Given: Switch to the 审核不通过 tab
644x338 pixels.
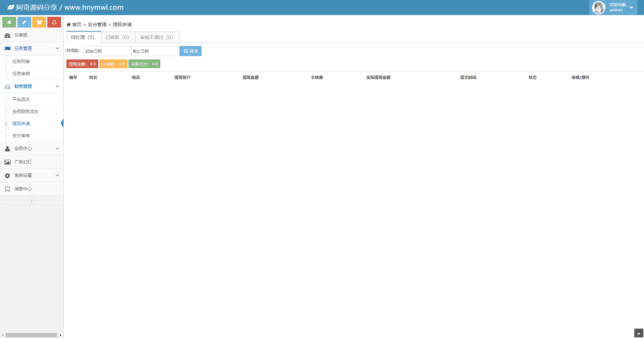Looking at the screenshot, I should tap(157, 37).
